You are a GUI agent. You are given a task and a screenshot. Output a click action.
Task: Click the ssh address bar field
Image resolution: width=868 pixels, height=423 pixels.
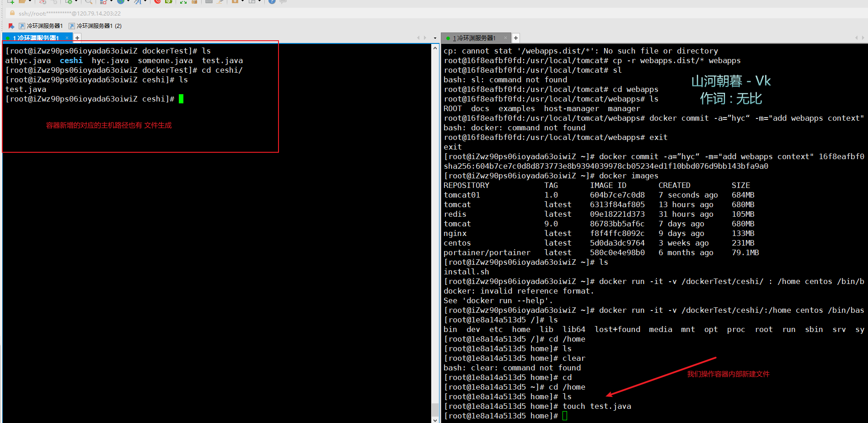click(x=70, y=14)
